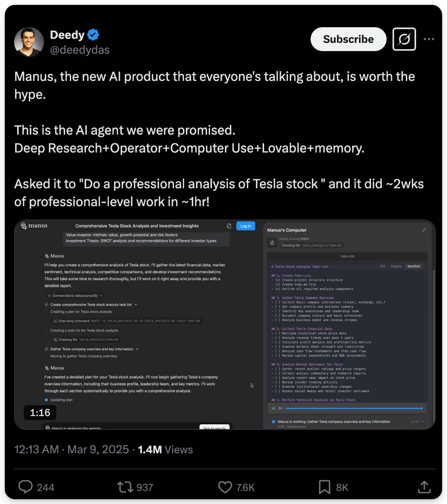Click the Grok icon beside Subscribe
The width and height of the screenshot is (447, 504).
pos(404,39)
